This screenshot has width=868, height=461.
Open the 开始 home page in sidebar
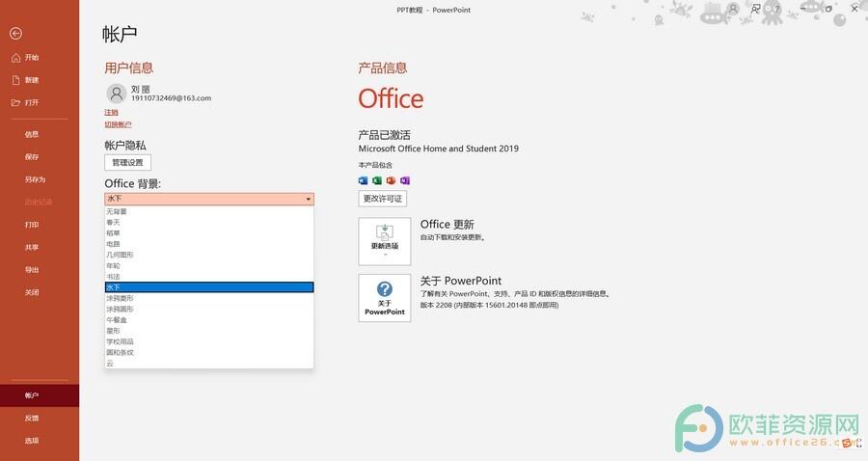(25, 58)
